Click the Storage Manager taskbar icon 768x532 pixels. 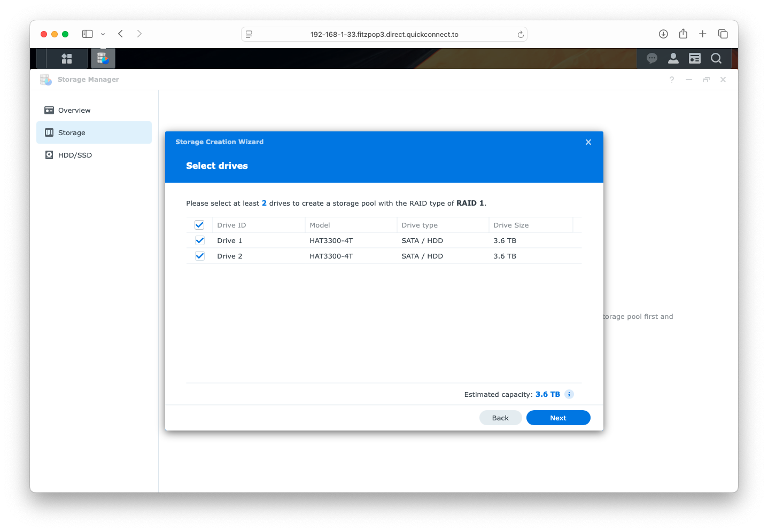click(103, 58)
